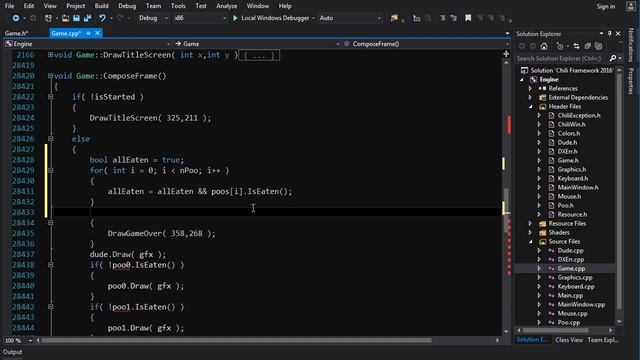
Task: Click the Header Files folder icon
Action: 542,107
